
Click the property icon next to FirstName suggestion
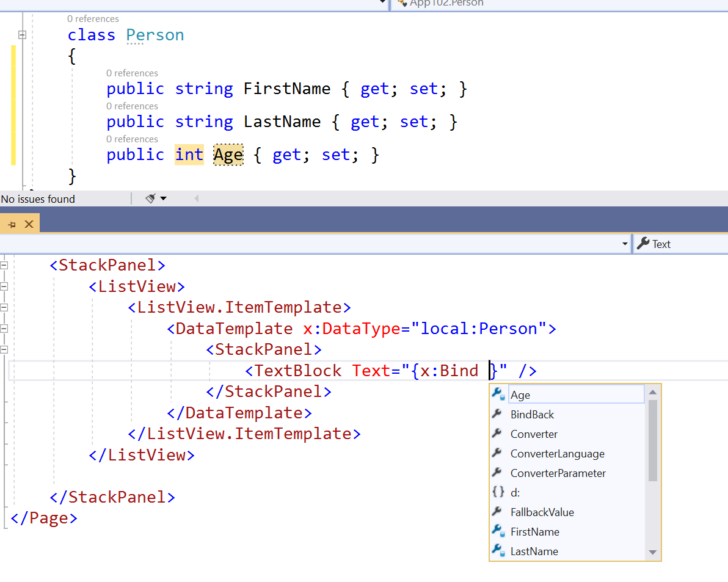(x=498, y=531)
